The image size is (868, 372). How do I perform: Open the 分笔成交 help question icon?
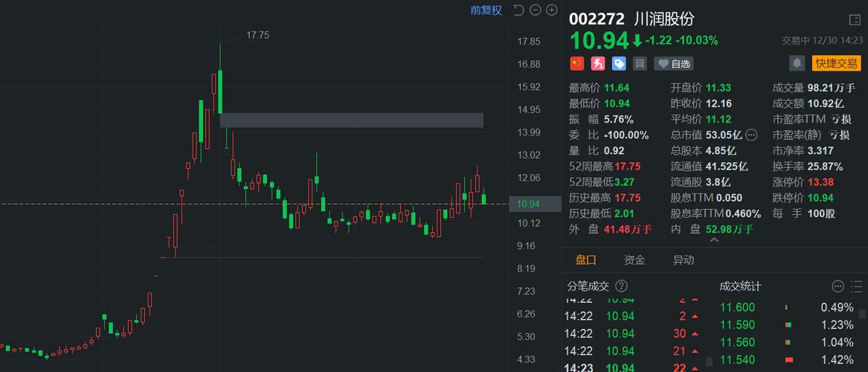click(x=622, y=286)
